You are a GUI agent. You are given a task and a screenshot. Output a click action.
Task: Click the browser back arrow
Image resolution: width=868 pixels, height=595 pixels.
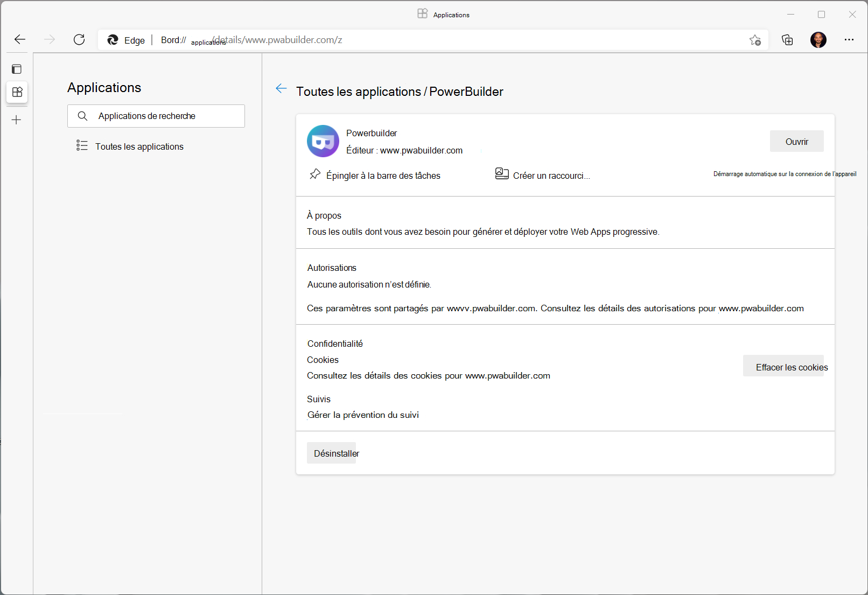tap(20, 39)
